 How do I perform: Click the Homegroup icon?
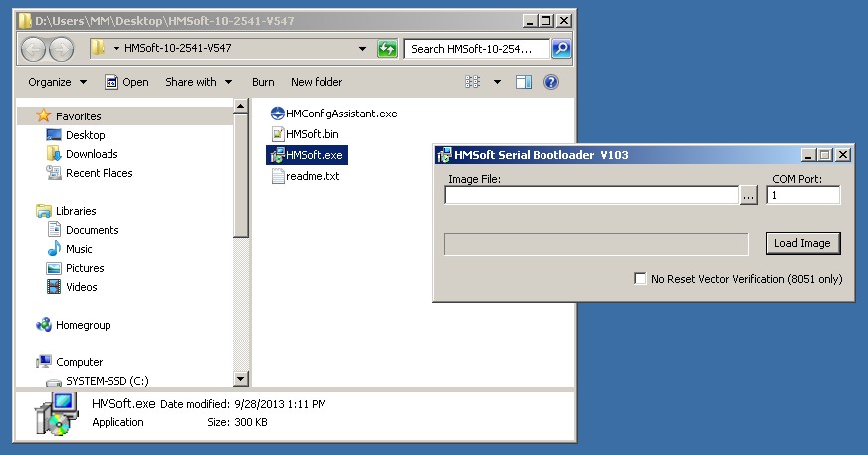point(43,325)
